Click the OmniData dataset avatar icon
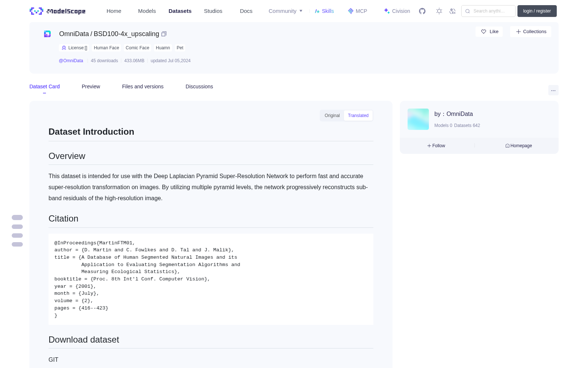Image resolution: width=588 pixels, height=368 pixels. tap(47, 34)
